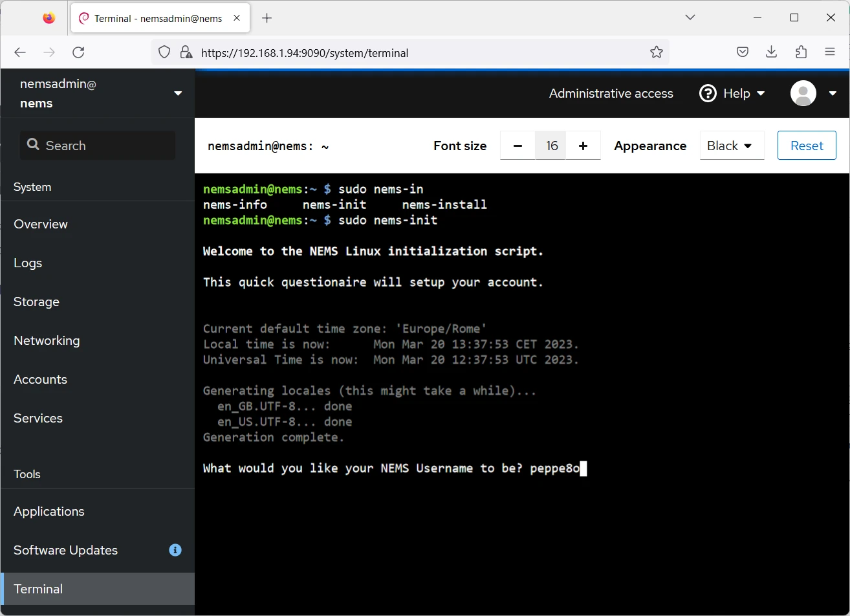Open the user avatar session menu

[x=814, y=93]
